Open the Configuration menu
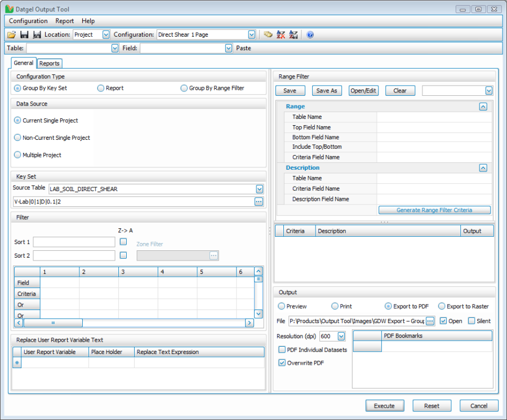Viewport: 507px width, 420px height. tap(28, 21)
